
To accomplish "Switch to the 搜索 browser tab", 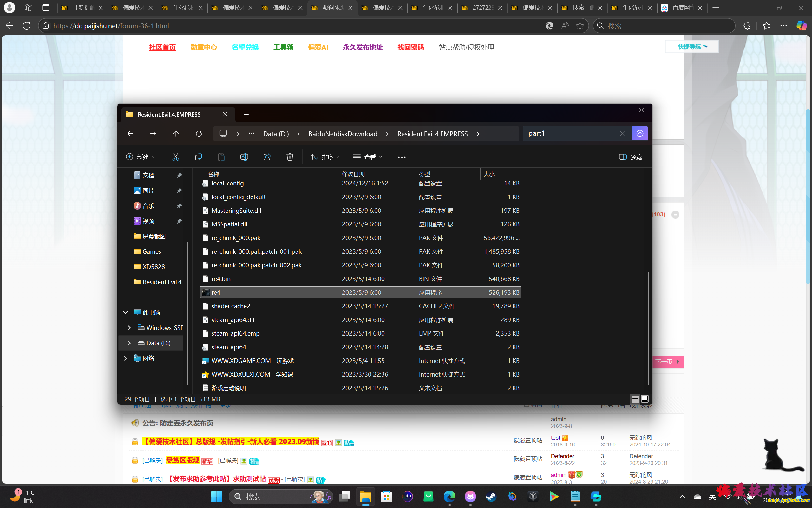I will pyautogui.click(x=582, y=8).
